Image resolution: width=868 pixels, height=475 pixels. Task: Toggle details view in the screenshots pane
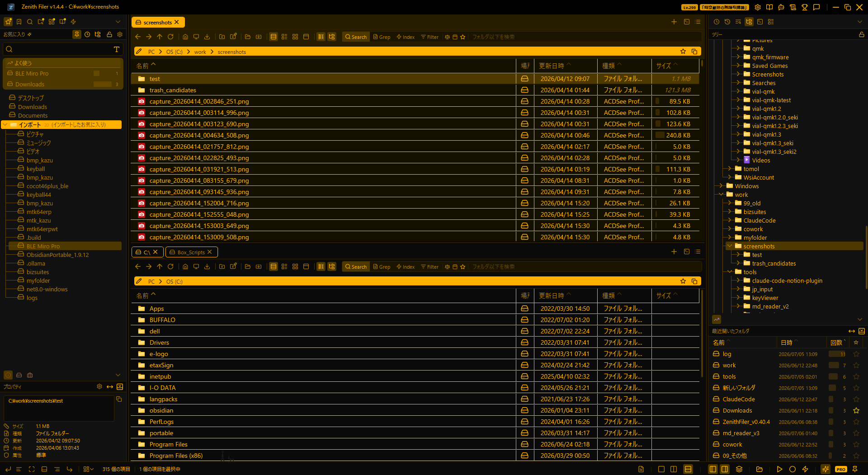[274, 37]
